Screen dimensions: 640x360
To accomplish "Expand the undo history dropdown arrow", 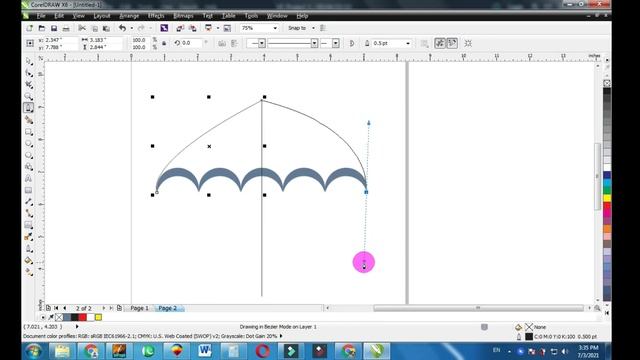I will pos(131,28).
